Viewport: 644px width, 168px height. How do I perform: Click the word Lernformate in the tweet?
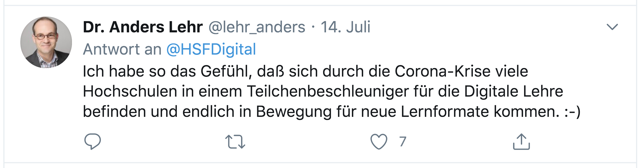(445, 112)
